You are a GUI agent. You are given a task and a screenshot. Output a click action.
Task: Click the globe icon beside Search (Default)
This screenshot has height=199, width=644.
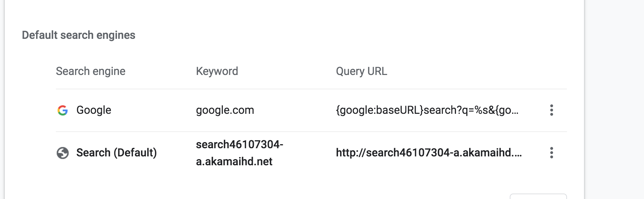click(63, 153)
